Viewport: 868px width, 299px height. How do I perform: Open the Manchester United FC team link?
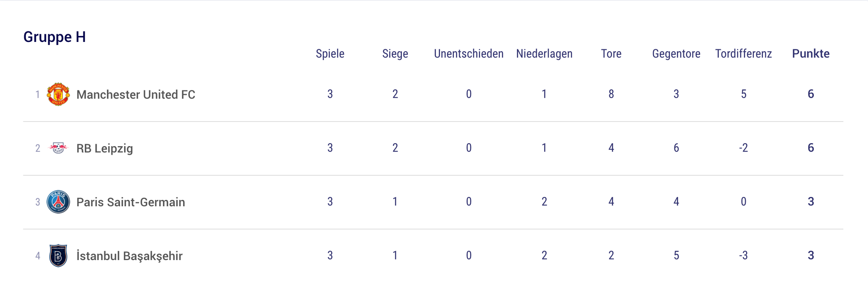click(136, 94)
